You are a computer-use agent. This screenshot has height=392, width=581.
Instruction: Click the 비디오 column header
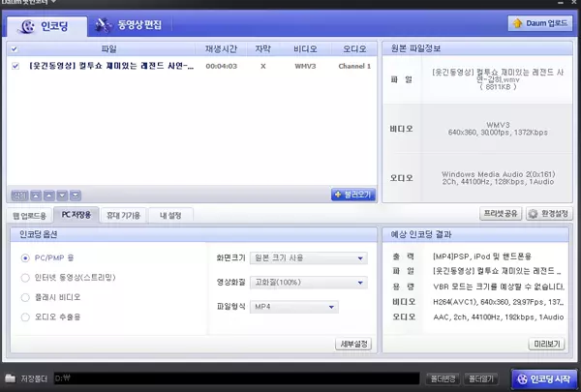305,49
